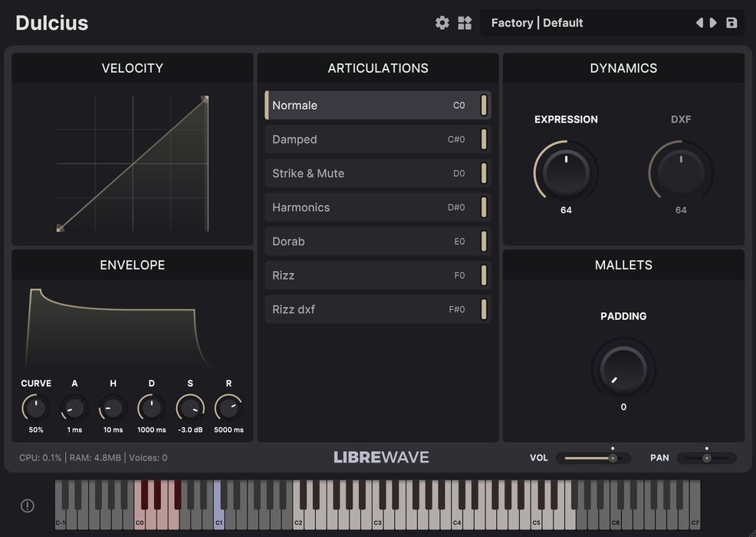Image resolution: width=756 pixels, height=537 pixels.
Task: Click the Librewave logo
Action: coord(381,457)
